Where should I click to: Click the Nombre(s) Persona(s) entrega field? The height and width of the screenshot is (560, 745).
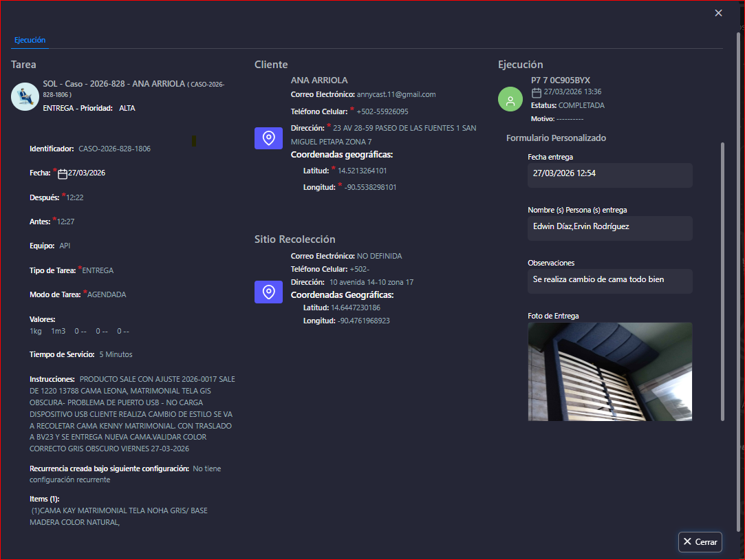(x=609, y=228)
